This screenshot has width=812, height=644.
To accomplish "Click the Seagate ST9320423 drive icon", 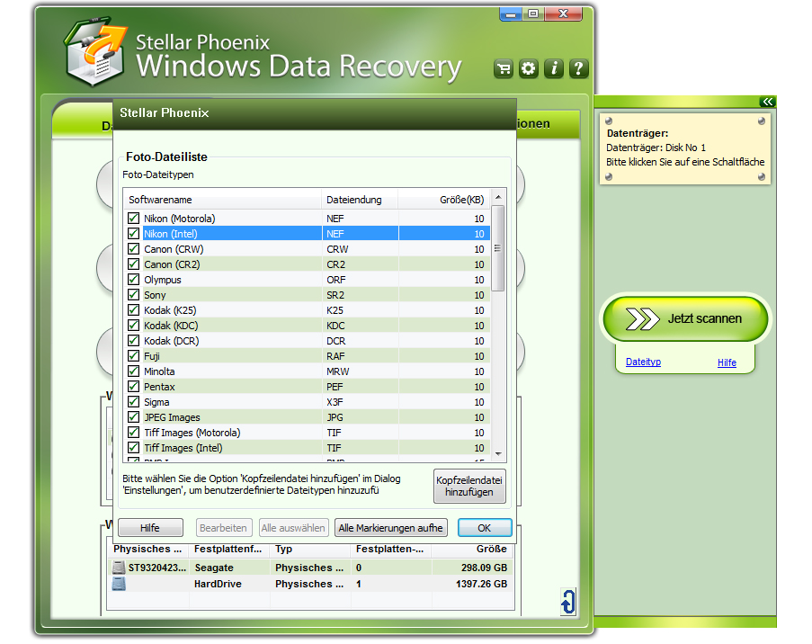I will click(119, 568).
